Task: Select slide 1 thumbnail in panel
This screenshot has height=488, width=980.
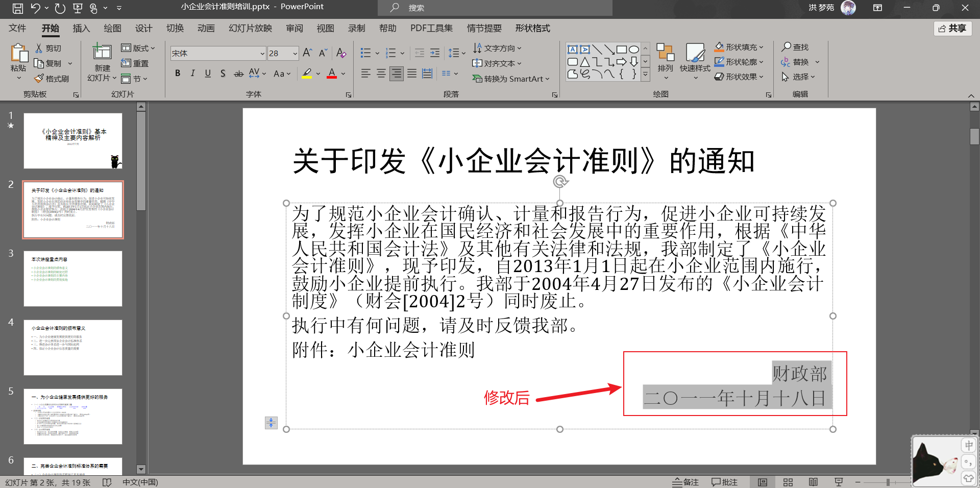Action: click(73, 141)
